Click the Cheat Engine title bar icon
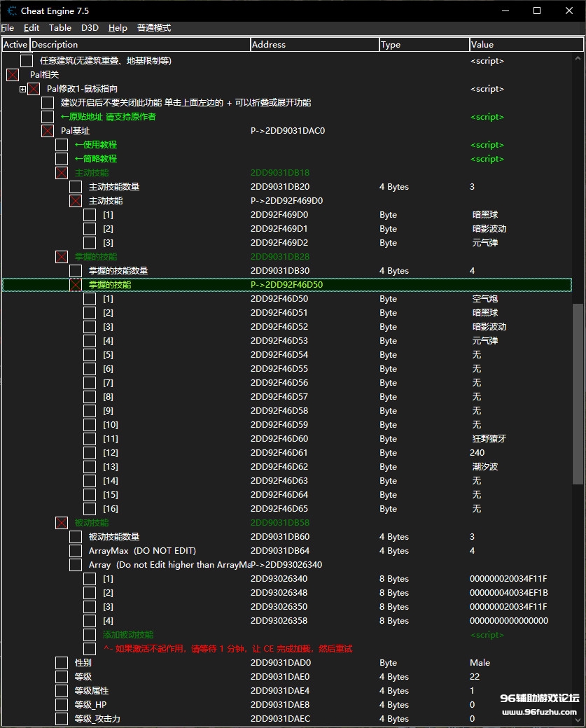 coord(11,10)
